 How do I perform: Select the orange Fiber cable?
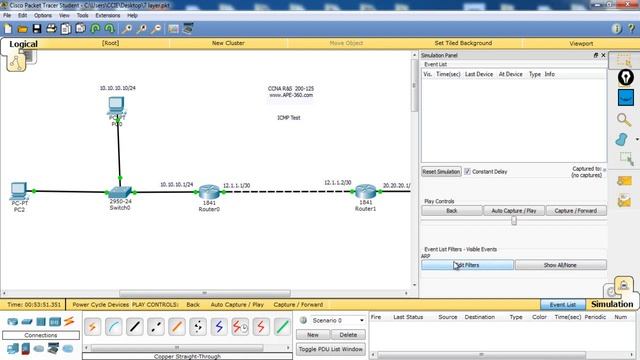pyautogui.click(x=177, y=327)
